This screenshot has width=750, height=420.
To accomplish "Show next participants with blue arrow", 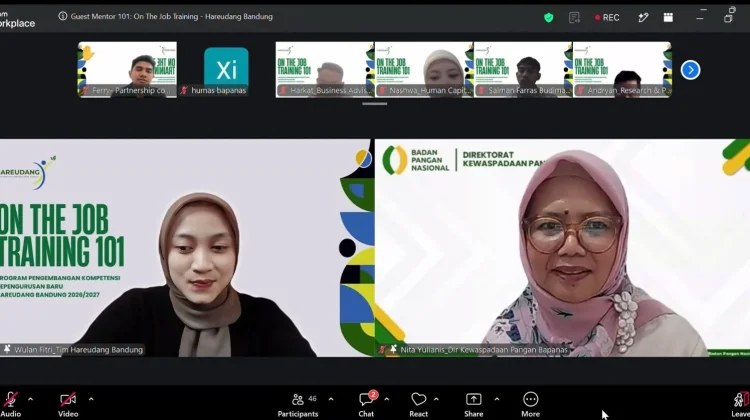I will pos(690,70).
